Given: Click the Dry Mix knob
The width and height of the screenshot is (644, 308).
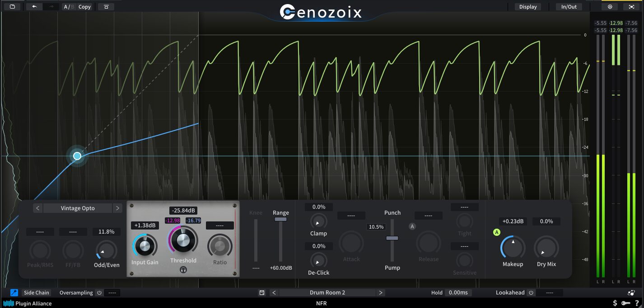Looking at the screenshot, I should coord(546,248).
